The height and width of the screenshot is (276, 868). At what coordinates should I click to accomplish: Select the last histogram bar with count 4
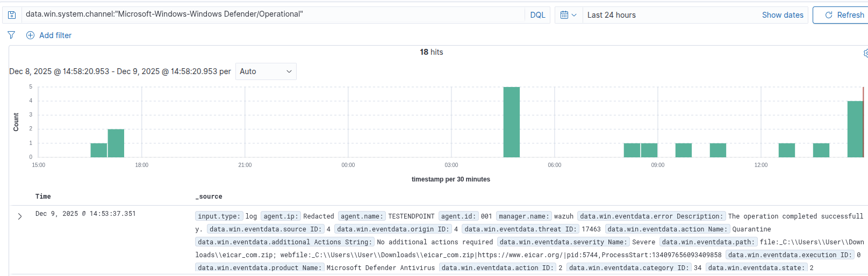(855, 129)
